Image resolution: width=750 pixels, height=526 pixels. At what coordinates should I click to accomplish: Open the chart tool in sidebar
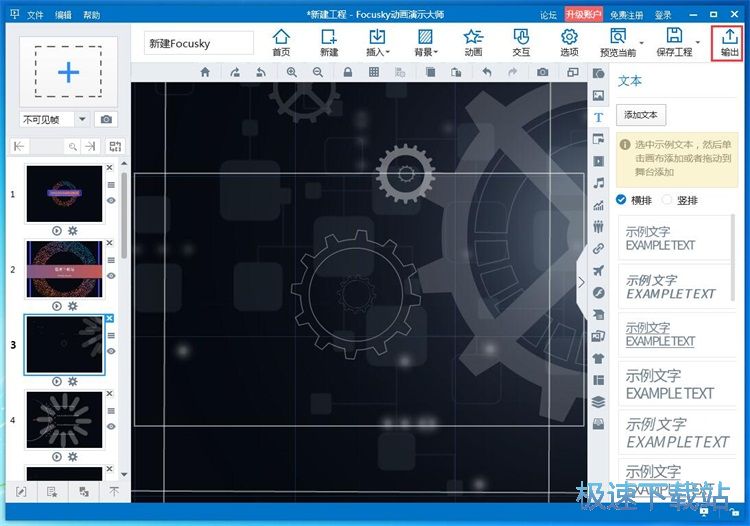(598, 205)
